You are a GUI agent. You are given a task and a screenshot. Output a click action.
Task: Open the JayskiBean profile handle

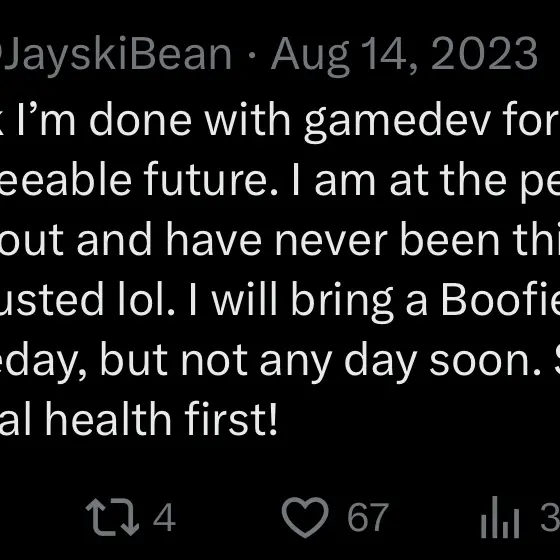(x=114, y=54)
